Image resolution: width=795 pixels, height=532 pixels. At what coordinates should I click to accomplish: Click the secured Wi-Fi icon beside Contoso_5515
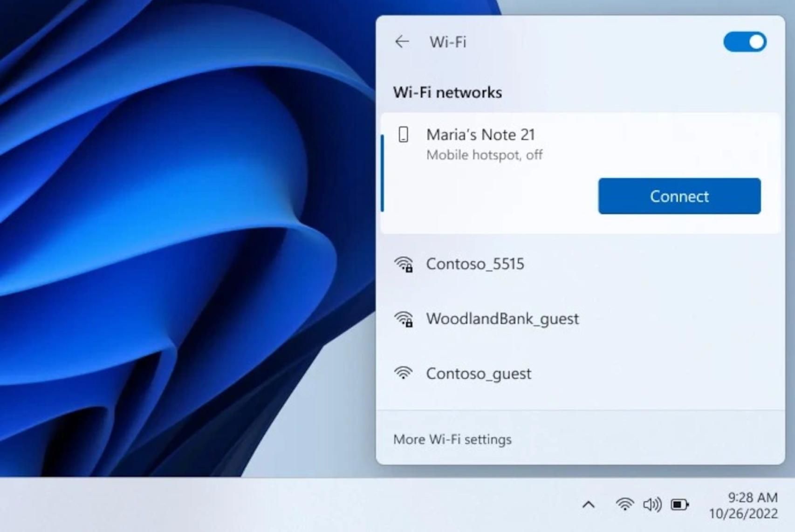[x=404, y=264]
